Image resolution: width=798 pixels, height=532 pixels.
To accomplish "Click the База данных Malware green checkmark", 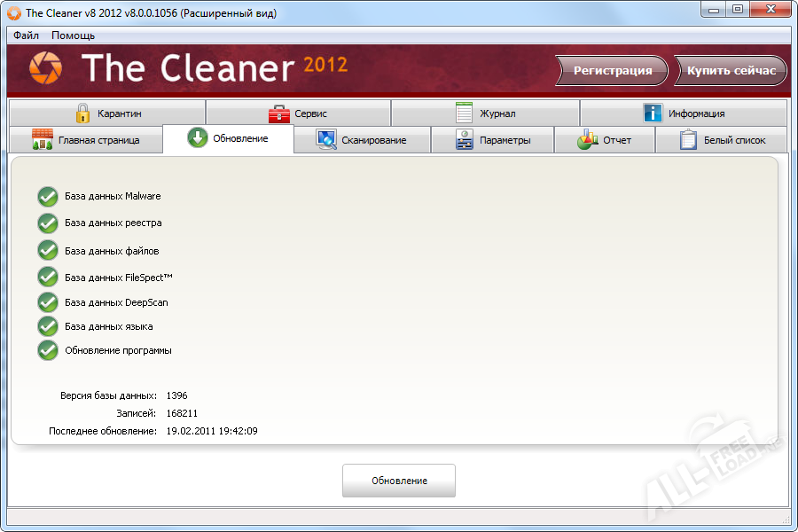I will 48,197.
